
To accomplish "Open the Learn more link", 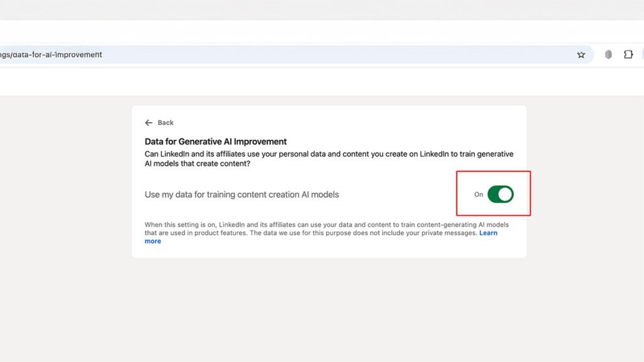I will pos(488,233).
